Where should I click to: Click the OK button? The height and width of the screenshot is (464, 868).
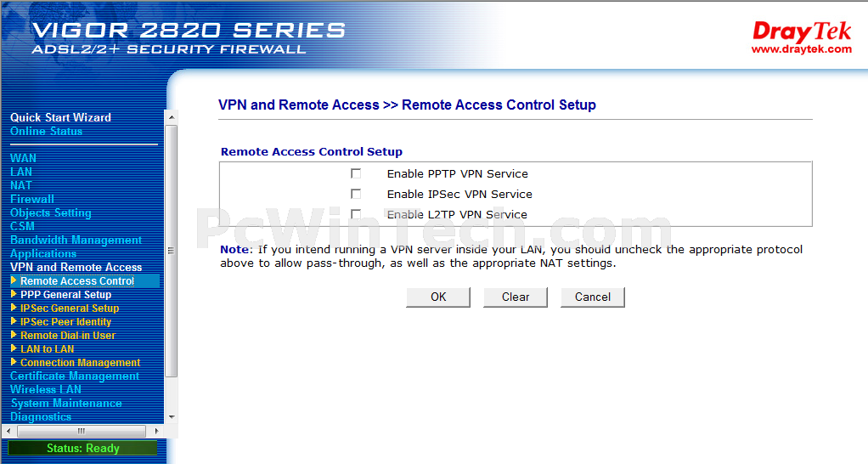point(438,297)
